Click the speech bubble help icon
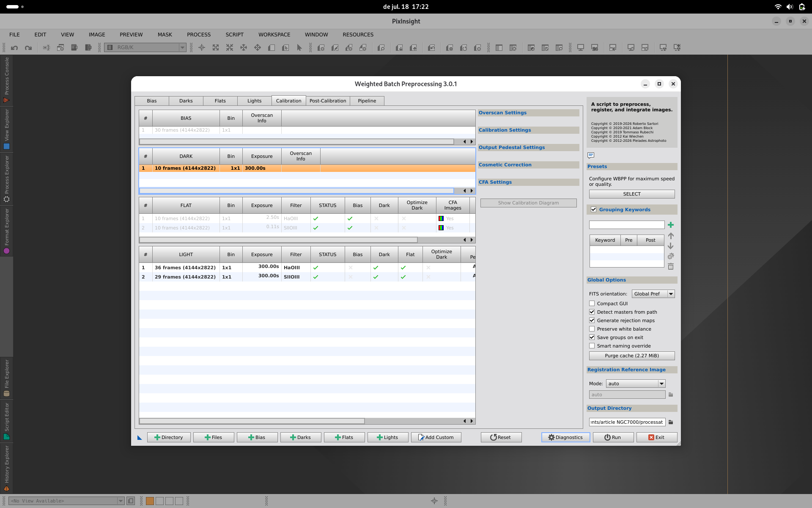This screenshot has height=508, width=812. click(x=591, y=155)
